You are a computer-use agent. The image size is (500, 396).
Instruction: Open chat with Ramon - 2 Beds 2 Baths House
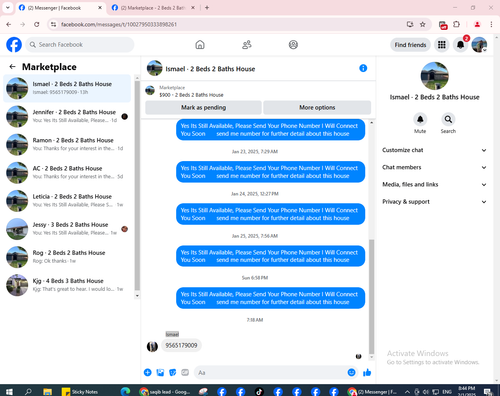tap(67, 144)
